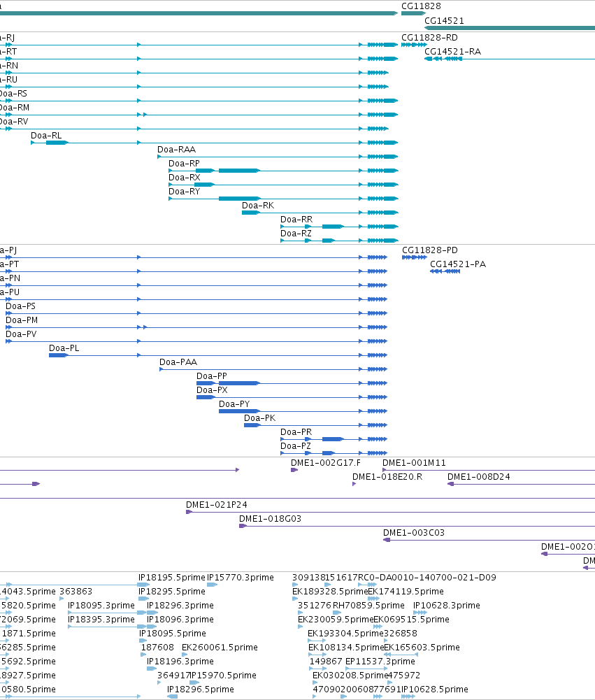Image resolution: width=595 pixels, height=700 pixels.
Task: Open the Doa-RZ transcript label
Action: 296,234
